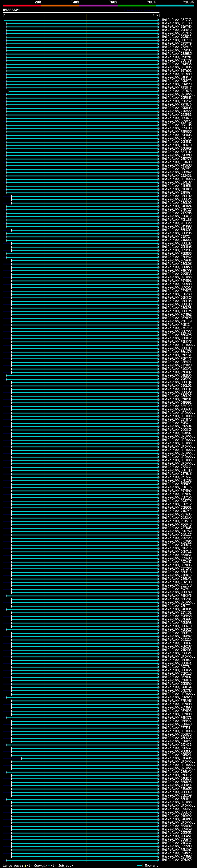Open hit UniRef100_P86048
This screenshot has width=197, height=868.
coord(177,525)
